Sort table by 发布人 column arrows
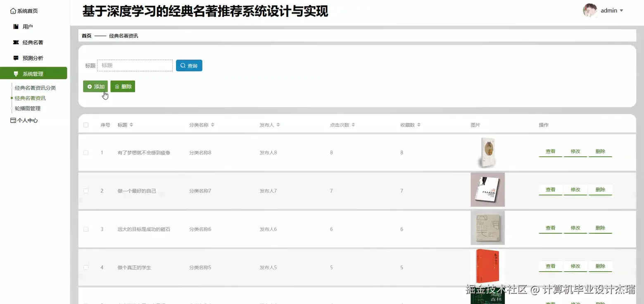Image resolution: width=644 pixels, height=304 pixels. pos(278,125)
